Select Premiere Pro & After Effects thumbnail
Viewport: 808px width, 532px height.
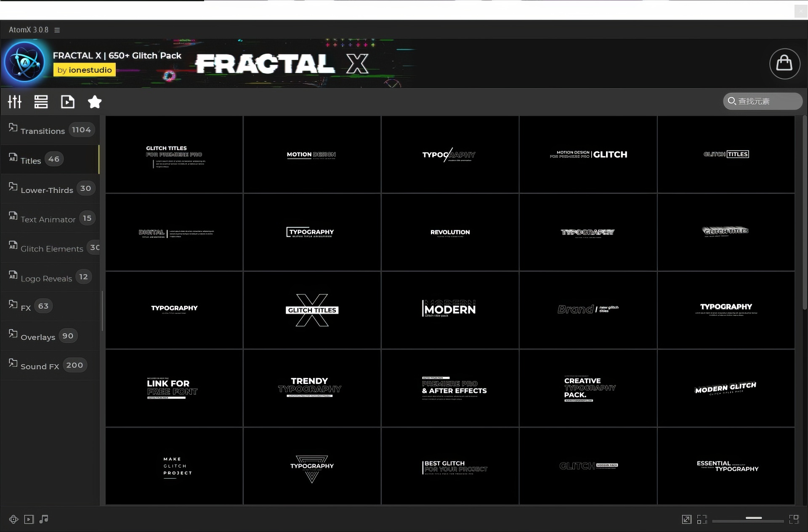pos(450,388)
